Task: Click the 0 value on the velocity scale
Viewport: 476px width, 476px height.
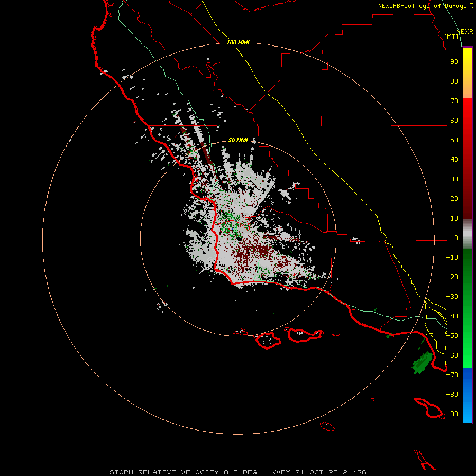Action: pyautogui.click(x=456, y=238)
